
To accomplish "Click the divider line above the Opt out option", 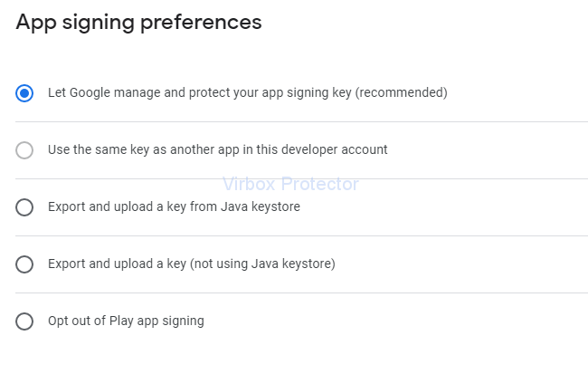I will pos(300,292).
